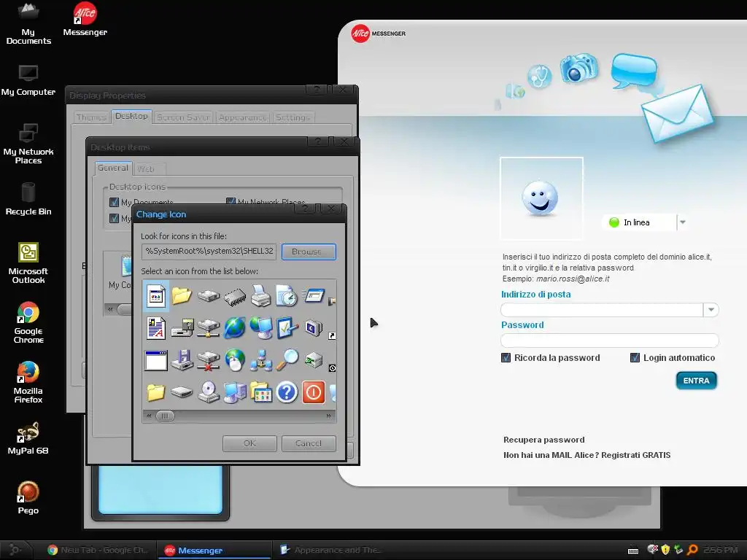747x560 pixels.
Task: Toggle Ricorda la password checkbox
Action: click(x=506, y=357)
